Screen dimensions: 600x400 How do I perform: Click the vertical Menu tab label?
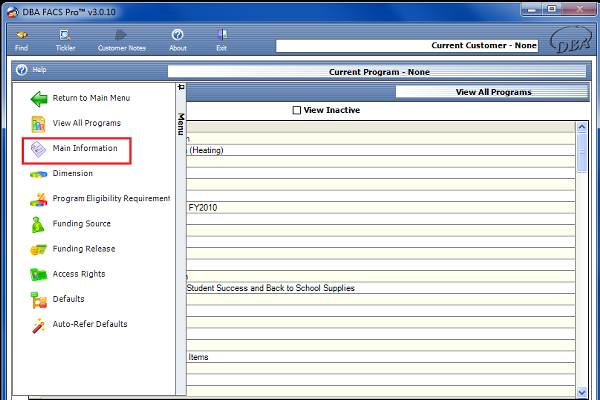click(181, 124)
